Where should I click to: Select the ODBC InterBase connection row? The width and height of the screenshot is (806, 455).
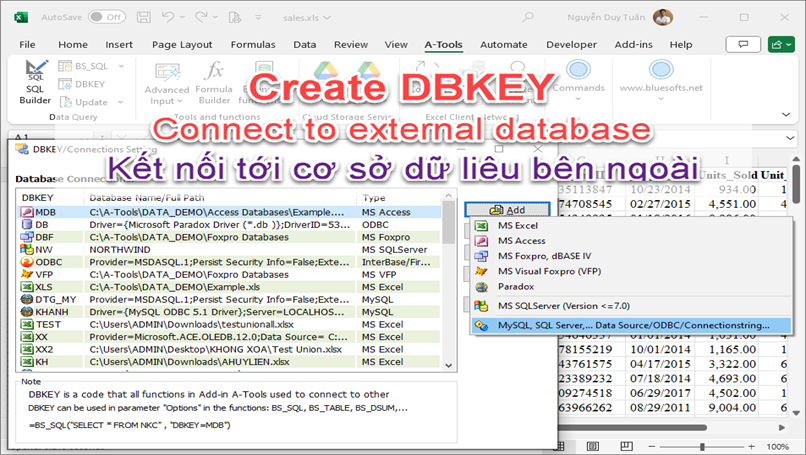click(229, 262)
